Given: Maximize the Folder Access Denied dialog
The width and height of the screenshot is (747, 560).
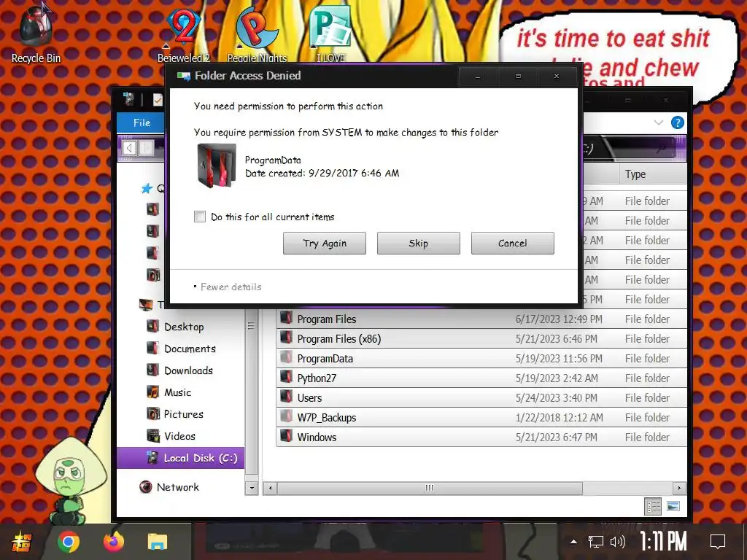Looking at the screenshot, I should point(518,76).
